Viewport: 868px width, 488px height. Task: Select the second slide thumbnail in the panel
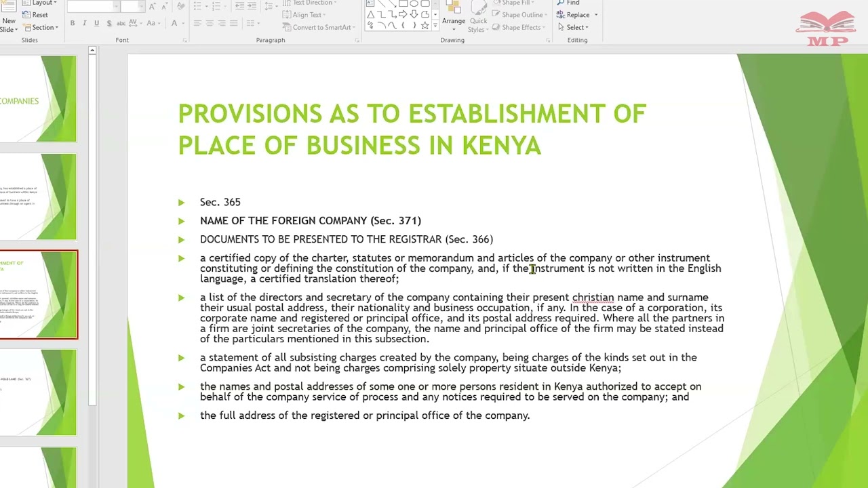click(x=38, y=197)
